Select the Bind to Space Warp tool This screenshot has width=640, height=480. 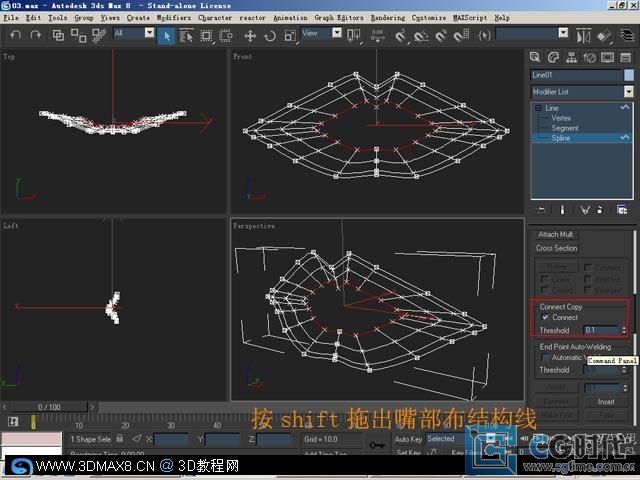point(98,36)
